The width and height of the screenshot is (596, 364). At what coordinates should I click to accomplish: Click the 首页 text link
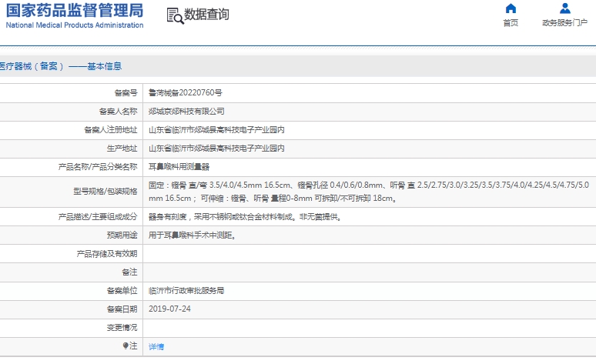tap(511, 23)
